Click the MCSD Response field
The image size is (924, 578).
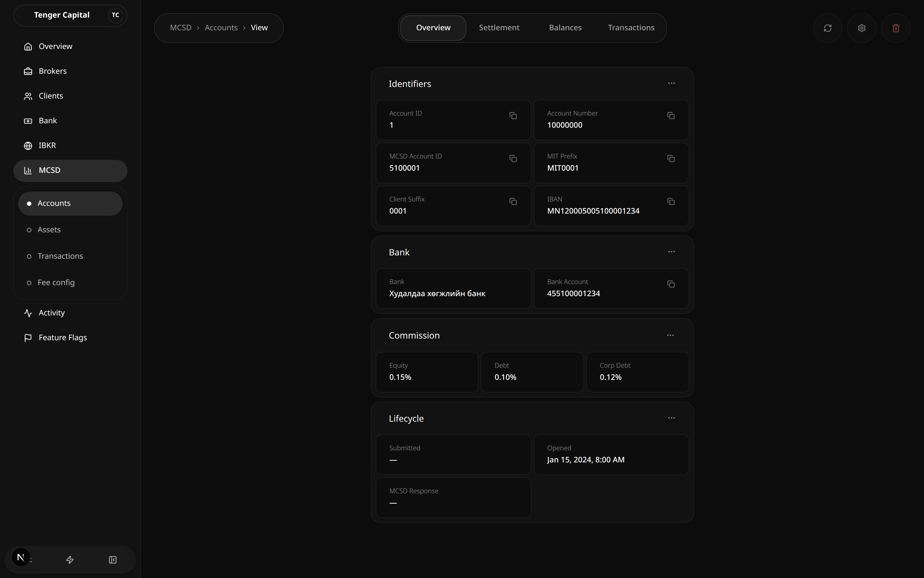453,498
